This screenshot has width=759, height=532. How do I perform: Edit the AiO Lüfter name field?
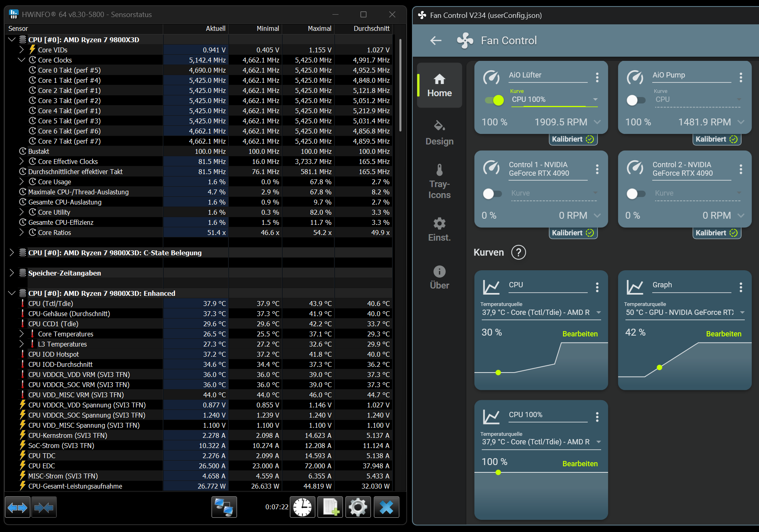pyautogui.click(x=548, y=75)
